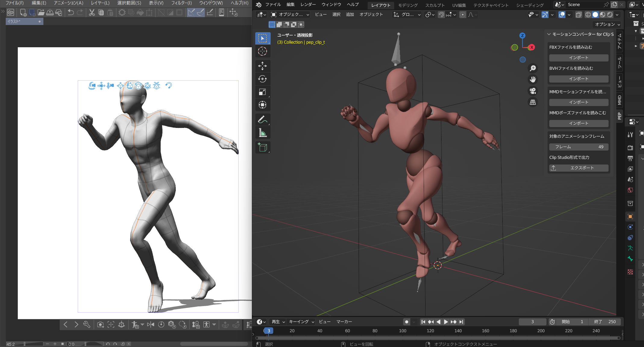Viewport: 644px width, 347px height.
Task: Switch to the モデリング workspace tab
Action: click(408, 5)
